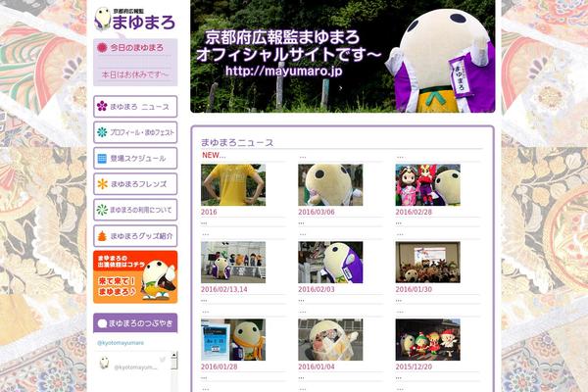Click the green swirl icon beside まゆまろの利用について
Image resolution: width=588 pixels, height=392 pixels.
102,210
